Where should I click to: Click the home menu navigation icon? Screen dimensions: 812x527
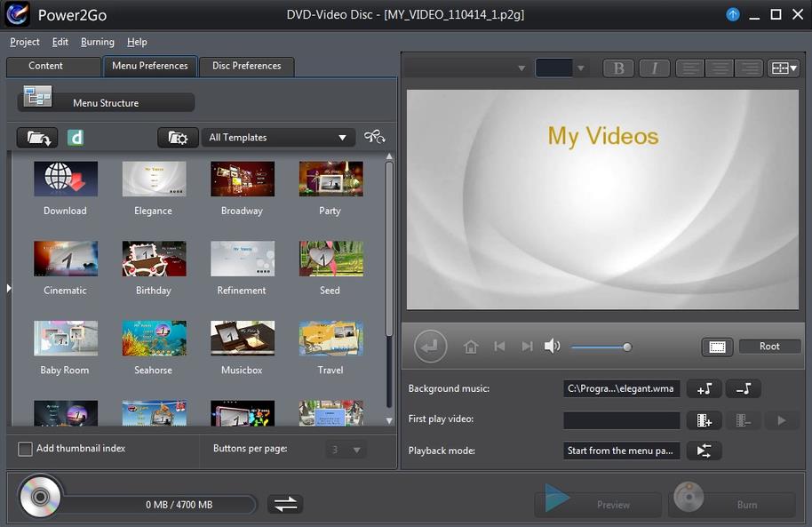point(471,347)
